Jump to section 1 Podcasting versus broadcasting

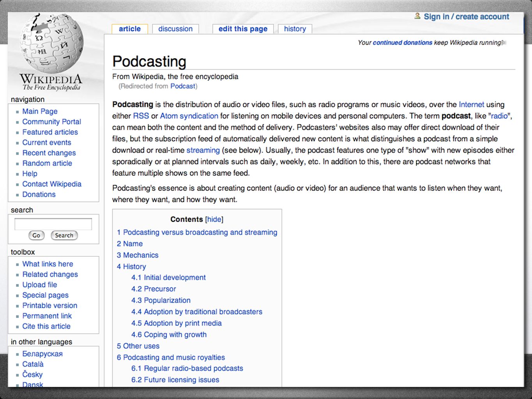click(197, 232)
